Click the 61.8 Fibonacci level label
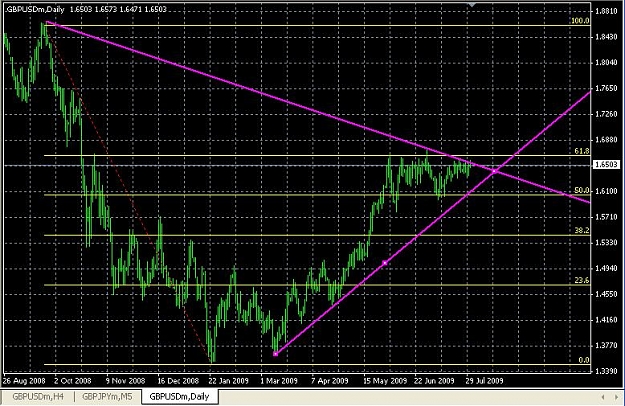The width and height of the screenshot is (625, 406). point(582,151)
